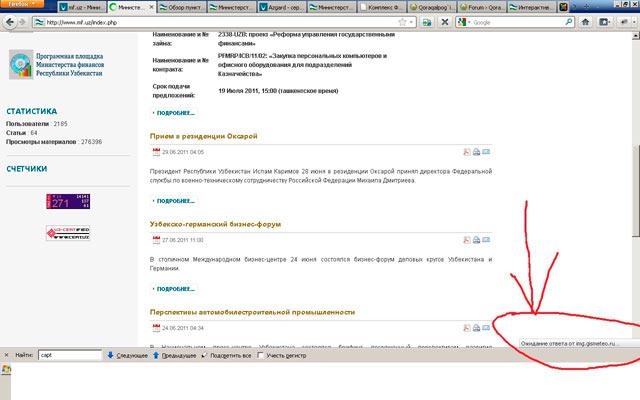Open PDF of Узбекско-германский бизнес-форум article
This screenshot has height=400, width=640.
(x=466, y=241)
